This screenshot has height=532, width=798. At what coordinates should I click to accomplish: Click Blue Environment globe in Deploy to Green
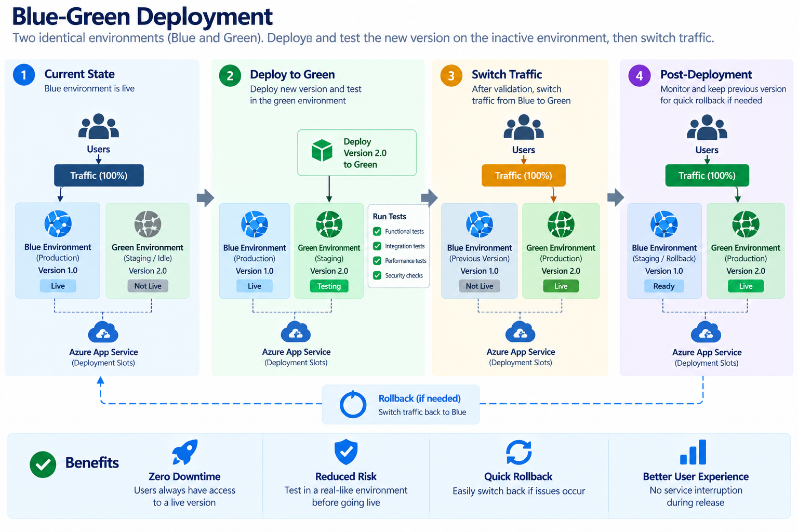pos(255,224)
